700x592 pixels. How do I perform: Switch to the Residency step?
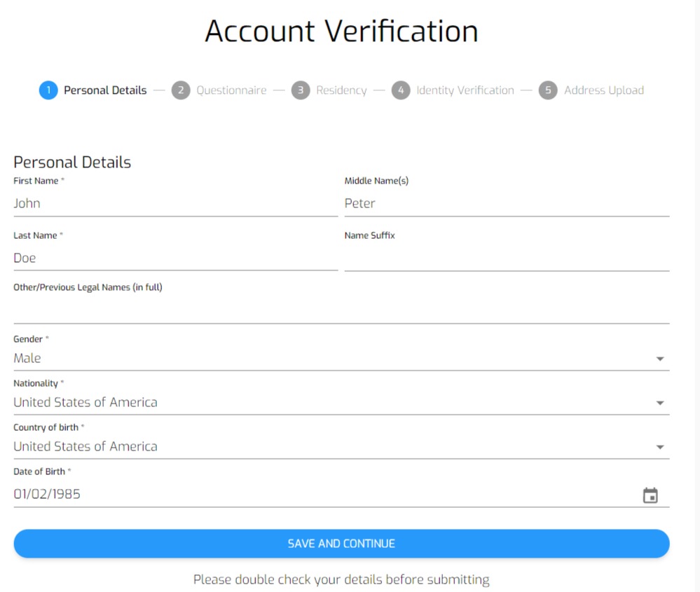(341, 90)
